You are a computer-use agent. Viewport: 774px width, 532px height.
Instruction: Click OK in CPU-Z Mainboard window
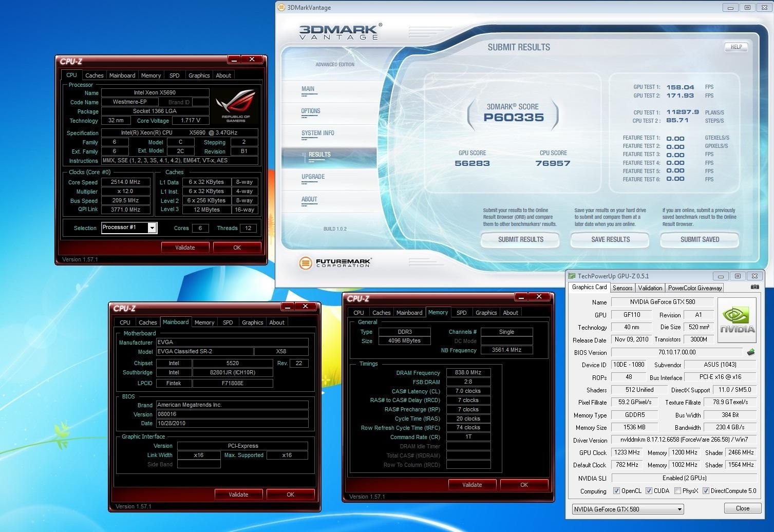[x=290, y=495]
